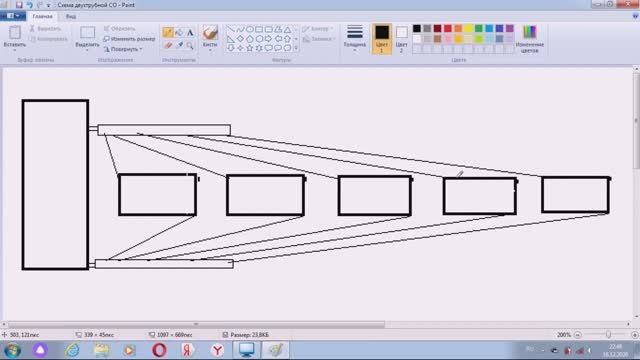
Task: Open the Customize Quick Access Toolbar arrow
Action: 48,5
